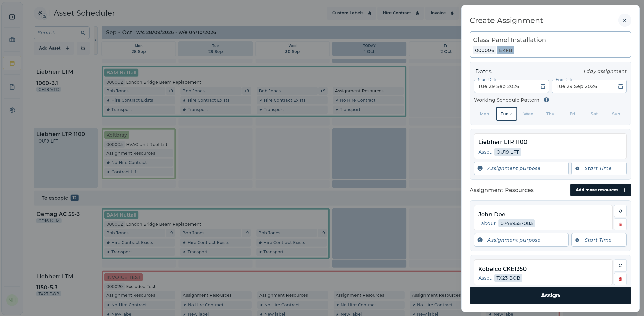Toggle Tue in working schedule pattern
Image resolution: width=644 pixels, height=316 pixels.
coord(506,114)
